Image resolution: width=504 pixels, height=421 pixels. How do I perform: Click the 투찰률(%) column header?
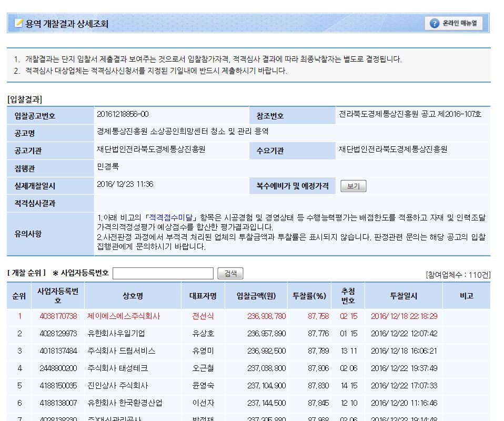[309, 296]
